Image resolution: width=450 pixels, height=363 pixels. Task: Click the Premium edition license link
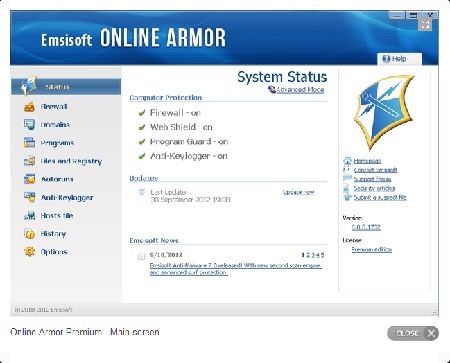click(372, 249)
